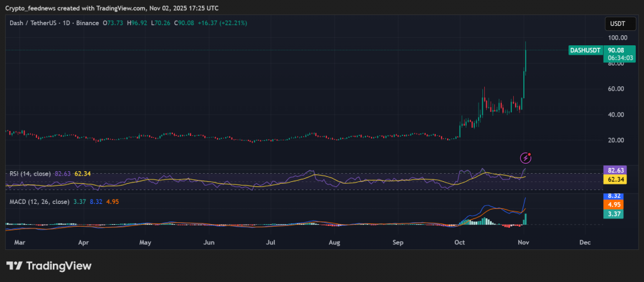Click the yellow 62.34 RSI scale tag

tap(614, 179)
